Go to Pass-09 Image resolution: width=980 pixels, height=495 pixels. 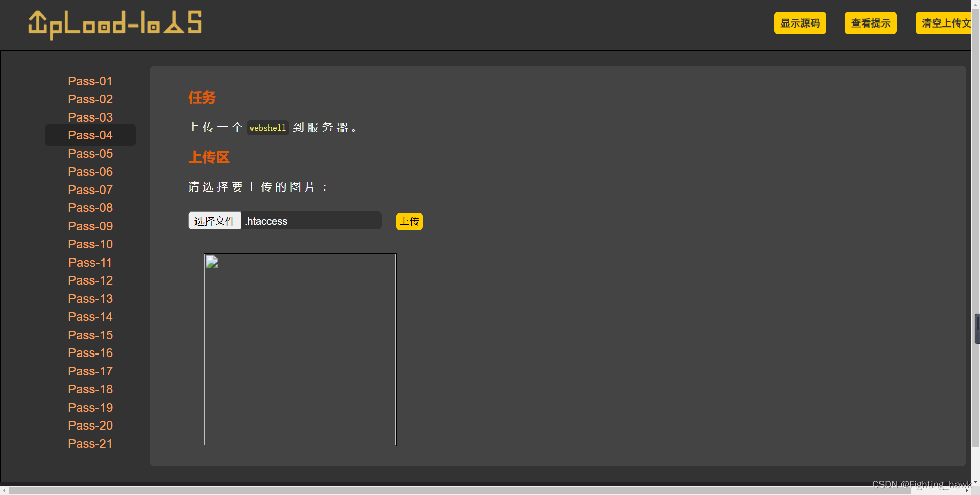(90, 226)
